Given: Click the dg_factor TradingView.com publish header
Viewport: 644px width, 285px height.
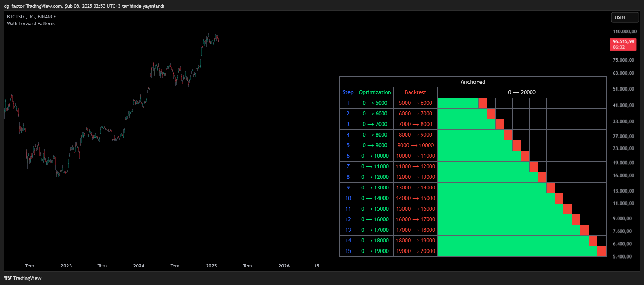Looking at the screenshot, I should coord(84,6).
